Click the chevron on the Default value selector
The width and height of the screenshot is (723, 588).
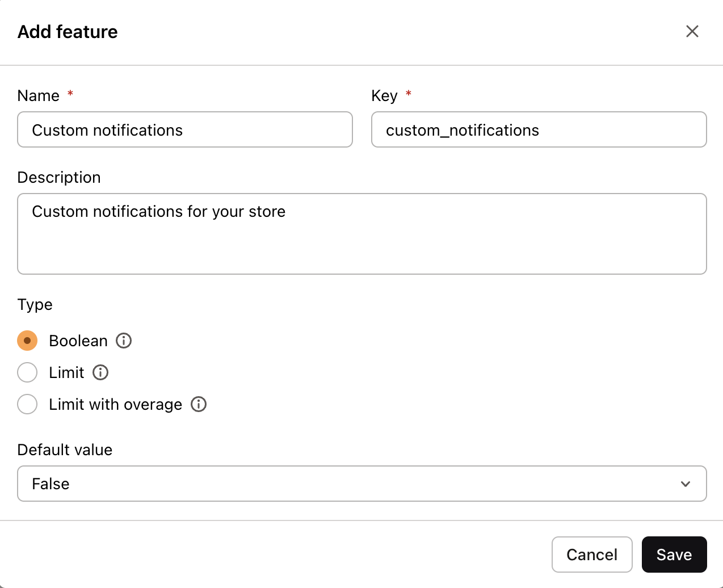(687, 484)
